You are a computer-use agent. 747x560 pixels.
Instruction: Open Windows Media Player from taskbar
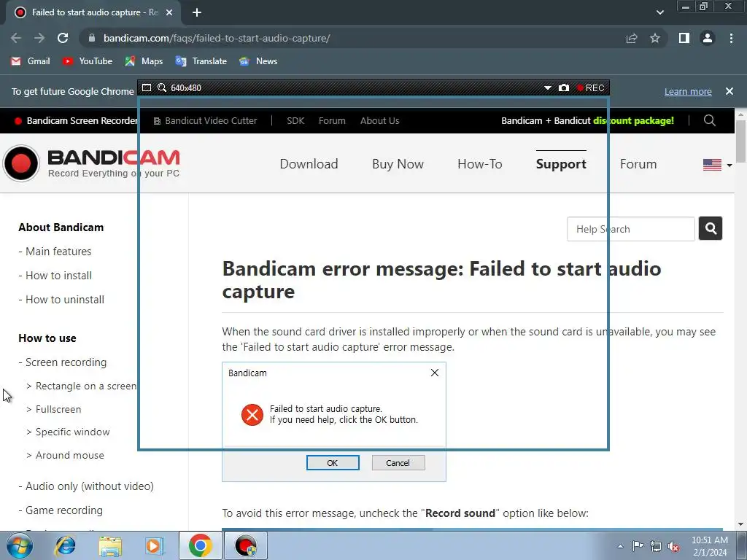point(155,545)
